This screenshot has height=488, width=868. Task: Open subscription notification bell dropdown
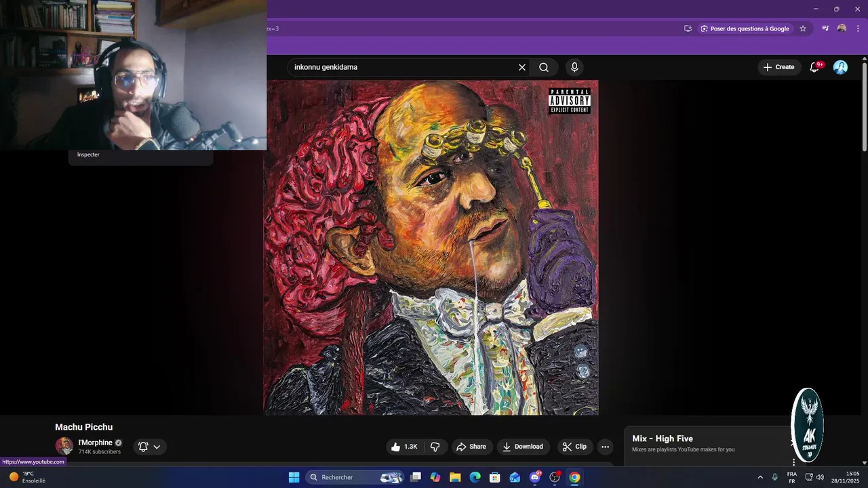[150, 447]
